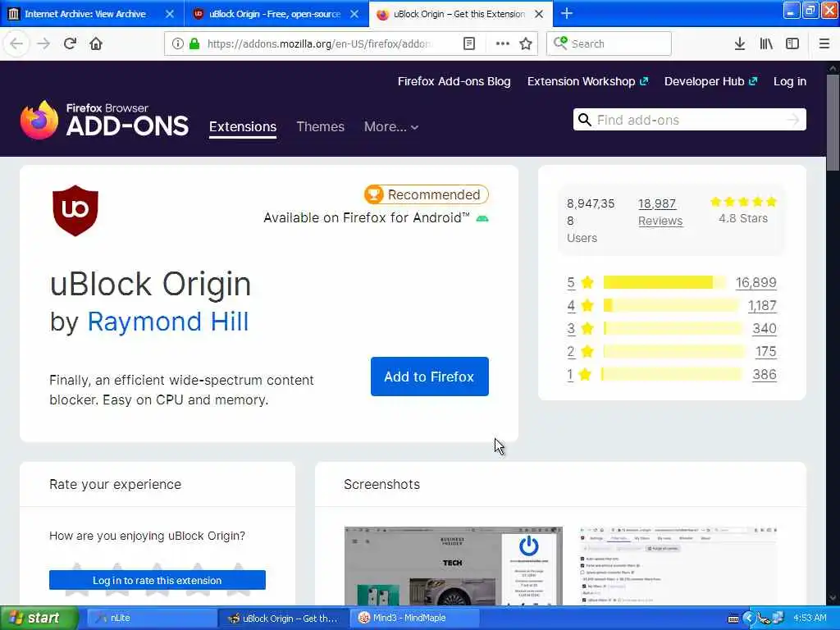This screenshot has width=840, height=630.
Task: Click the Find add-ons search box
Action: (689, 120)
